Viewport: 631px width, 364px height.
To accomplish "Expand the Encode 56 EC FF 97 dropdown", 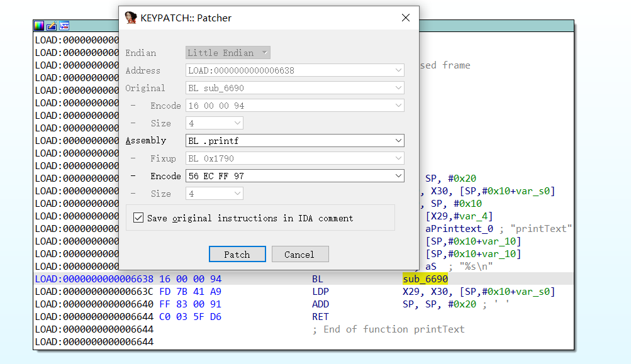I will coord(398,176).
